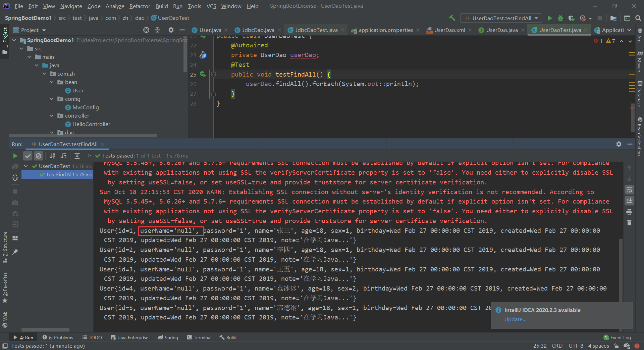The image size is (644, 350).
Task: Pin the Run tab icon
Action: [15, 252]
